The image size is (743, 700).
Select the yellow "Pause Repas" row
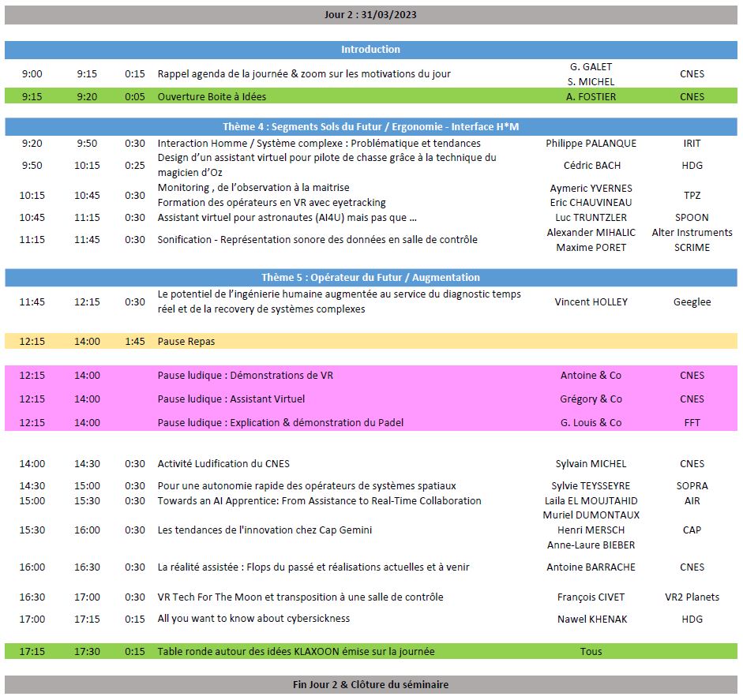[186, 342]
